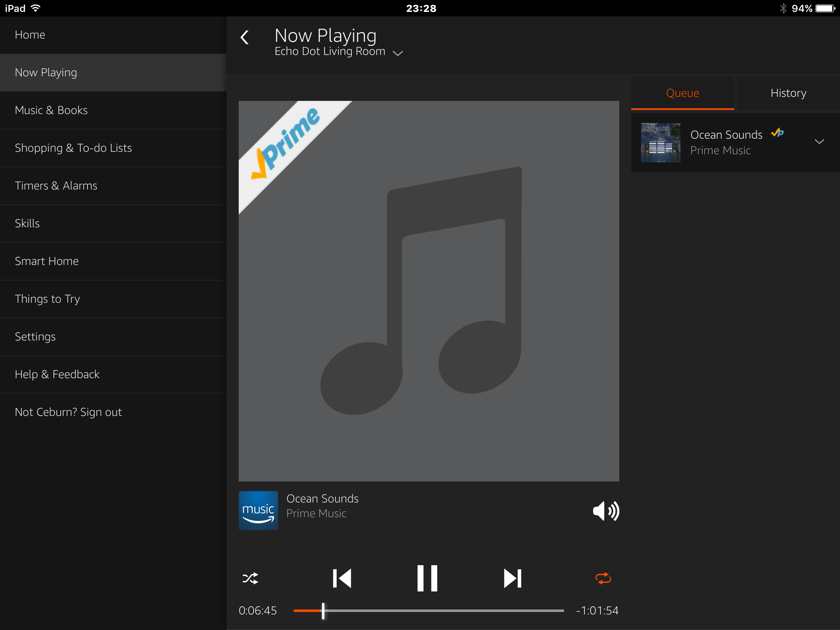Open Timers & Alarms

113,186
